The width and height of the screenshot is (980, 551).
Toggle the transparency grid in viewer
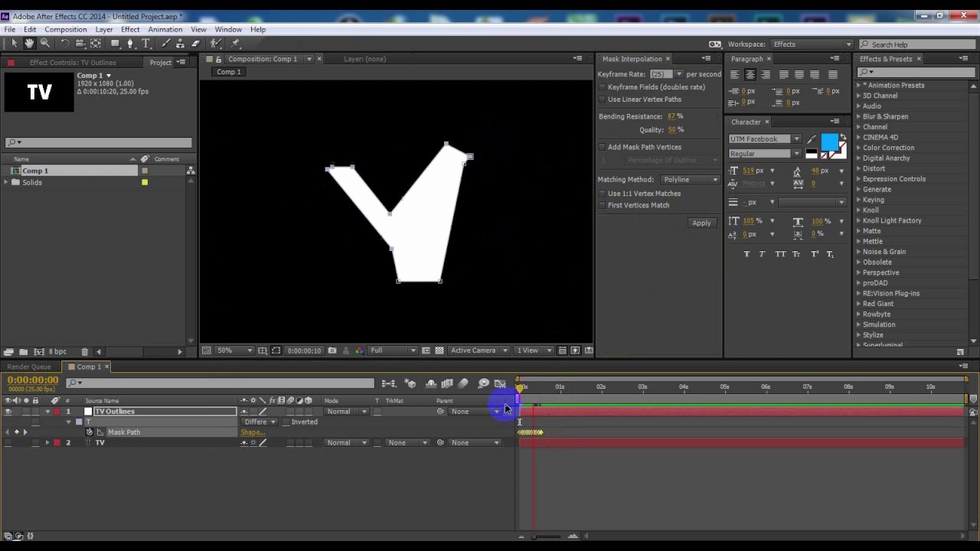pos(439,350)
